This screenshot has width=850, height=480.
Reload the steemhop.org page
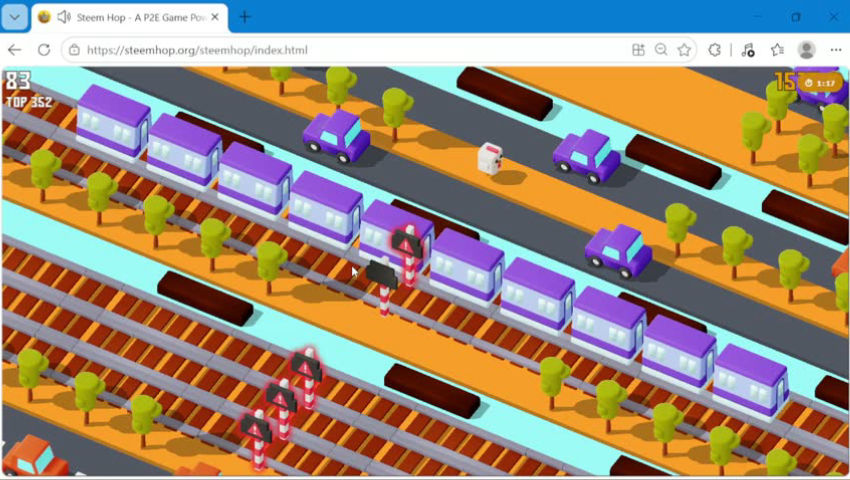(x=44, y=50)
